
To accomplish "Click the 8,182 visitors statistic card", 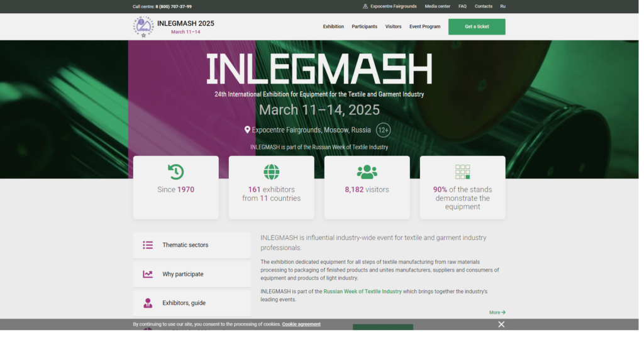I will (367, 187).
